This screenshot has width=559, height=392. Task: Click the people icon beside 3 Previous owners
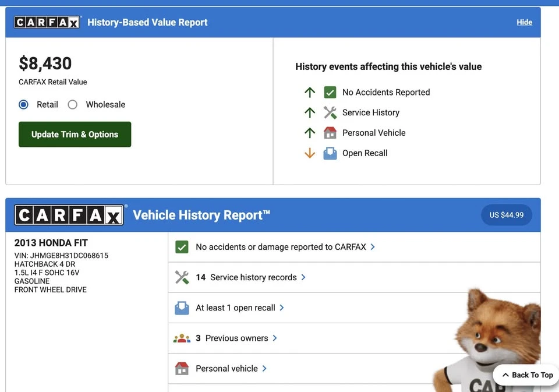click(x=182, y=338)
